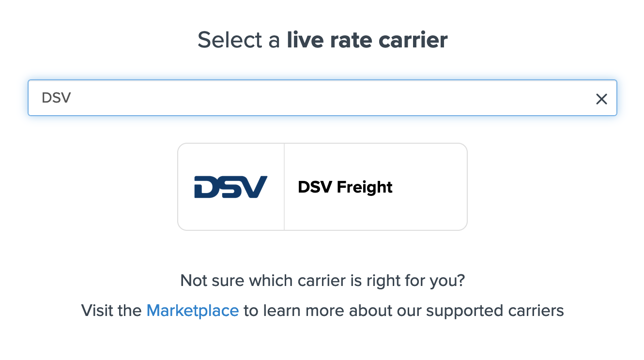Focus the carrier search input field
644x360 pixels.
[x=310, y=98]
